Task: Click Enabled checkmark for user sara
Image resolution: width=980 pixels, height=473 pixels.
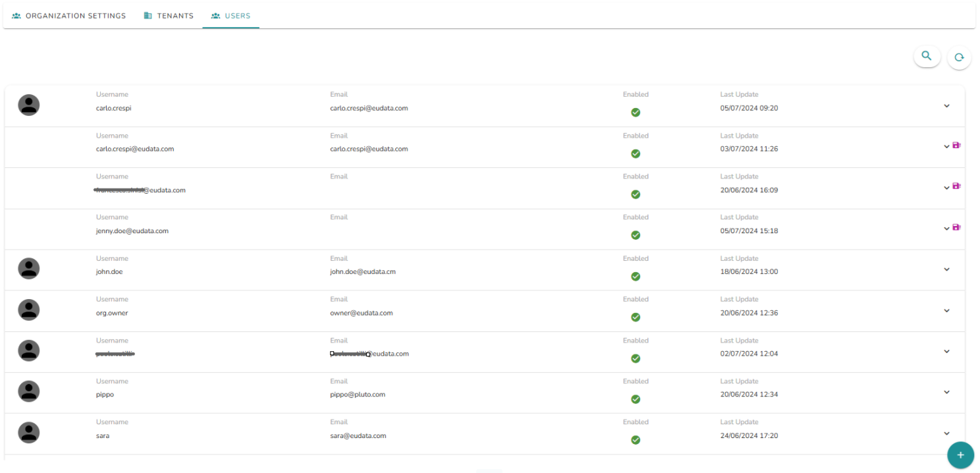Action: (636, 440)
